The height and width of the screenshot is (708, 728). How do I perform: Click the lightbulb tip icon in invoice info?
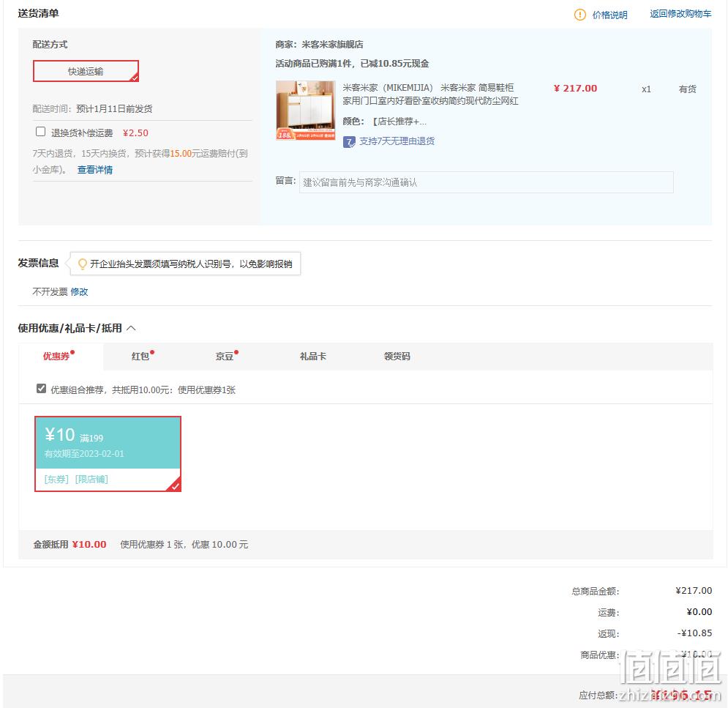pos(82,264)
